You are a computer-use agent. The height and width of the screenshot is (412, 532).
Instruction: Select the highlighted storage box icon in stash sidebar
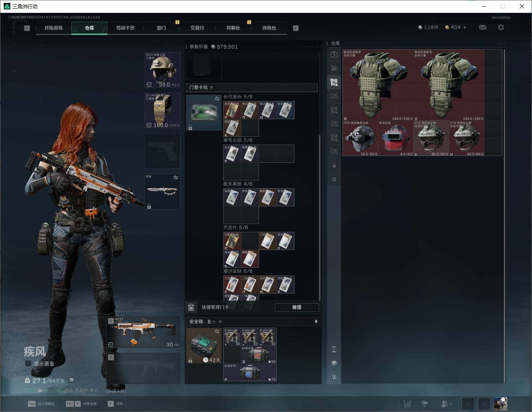[x=334, y=82]
